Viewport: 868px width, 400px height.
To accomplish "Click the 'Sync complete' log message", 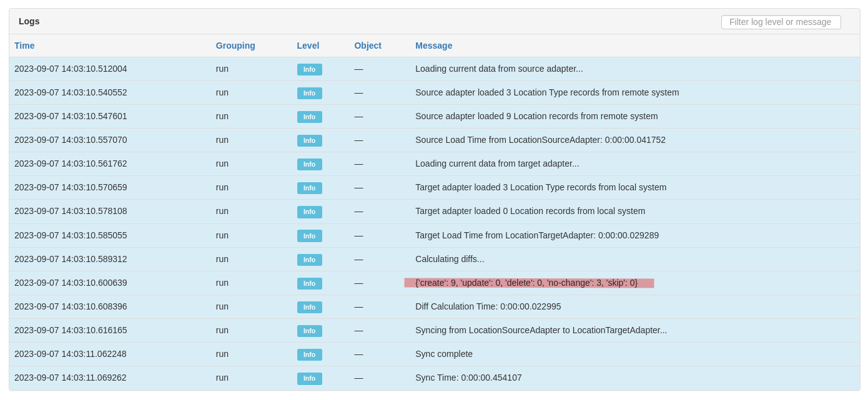I will [x=444, y=354].
